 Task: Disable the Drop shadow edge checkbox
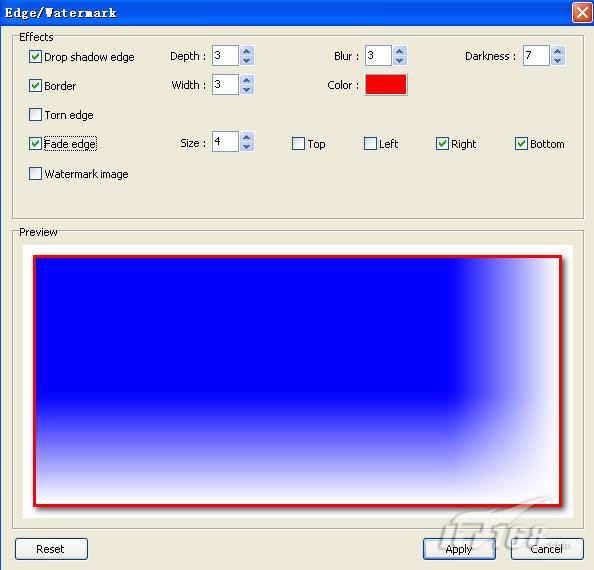click(x=35, y=57)
